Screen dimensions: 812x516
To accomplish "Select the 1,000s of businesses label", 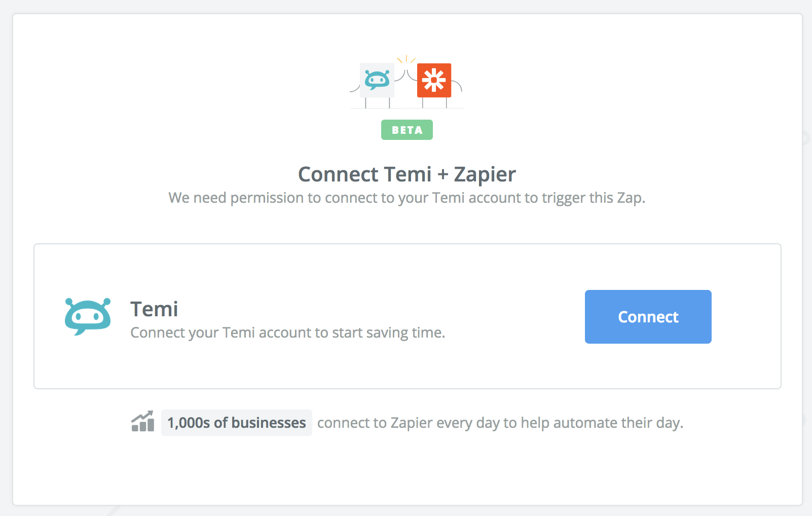I will tap(237, 423).
